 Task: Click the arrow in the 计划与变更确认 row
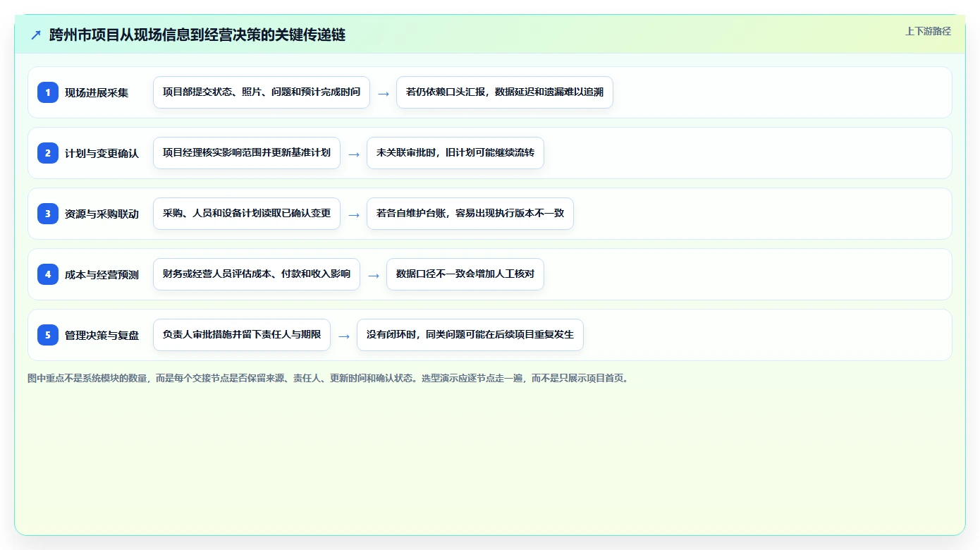point(354,154)
